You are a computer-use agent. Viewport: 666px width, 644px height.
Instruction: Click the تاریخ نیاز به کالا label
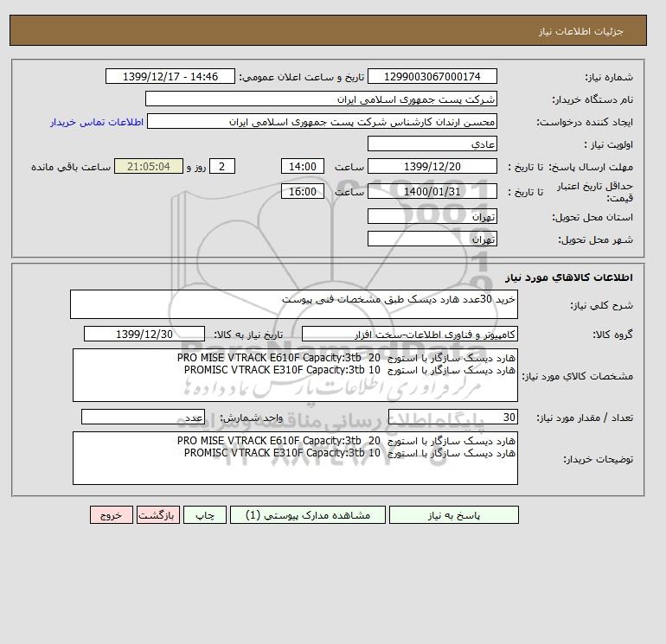tap(248, 335)
